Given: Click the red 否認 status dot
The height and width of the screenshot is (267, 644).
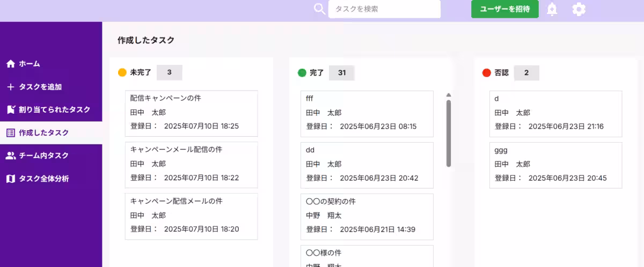Looking at the screenshot, I should [x=487, y=73].
